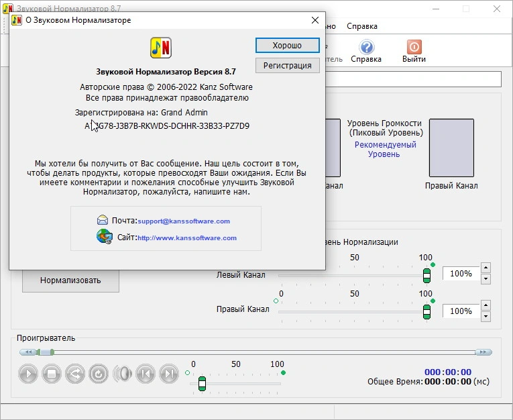
Task: Click the Авторские права © 2006-2022 Kanz Software text
Action: click(166, 87)
